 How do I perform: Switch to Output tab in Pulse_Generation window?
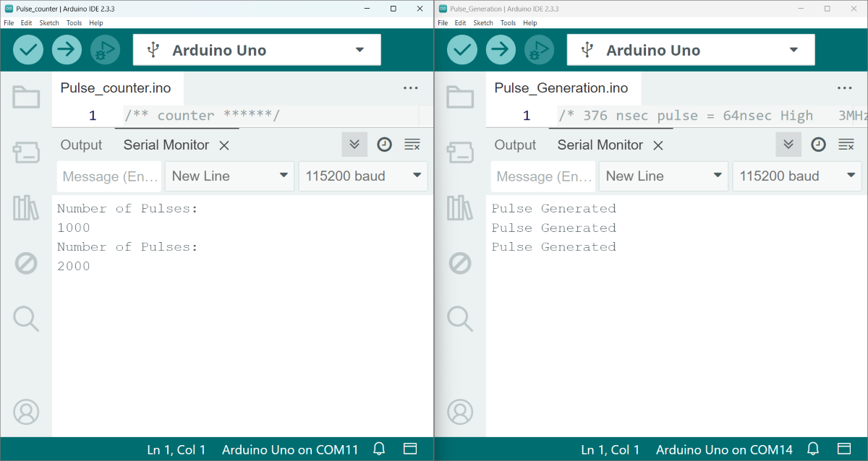(516, 145)
